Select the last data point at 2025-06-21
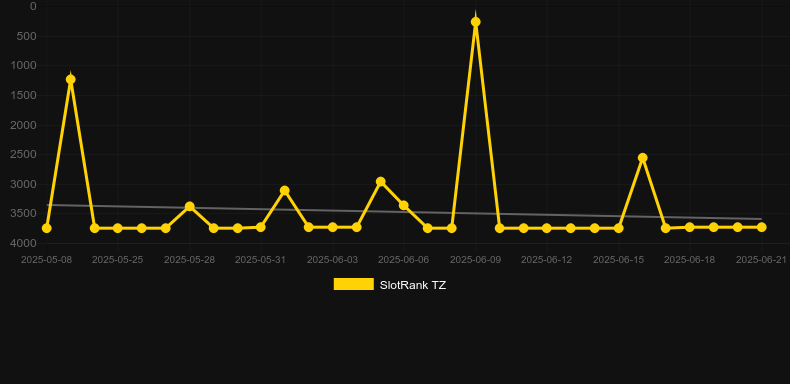790x384 pixels. [761, 227]
